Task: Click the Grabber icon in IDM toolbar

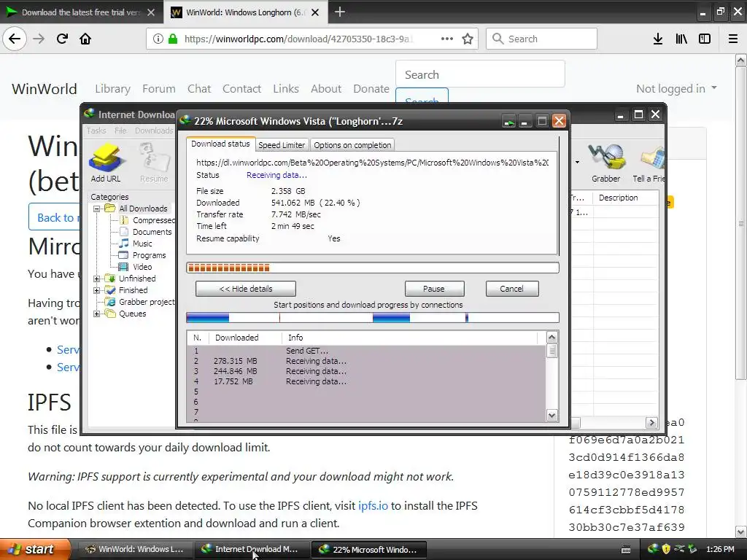Action: coord(606,163)
